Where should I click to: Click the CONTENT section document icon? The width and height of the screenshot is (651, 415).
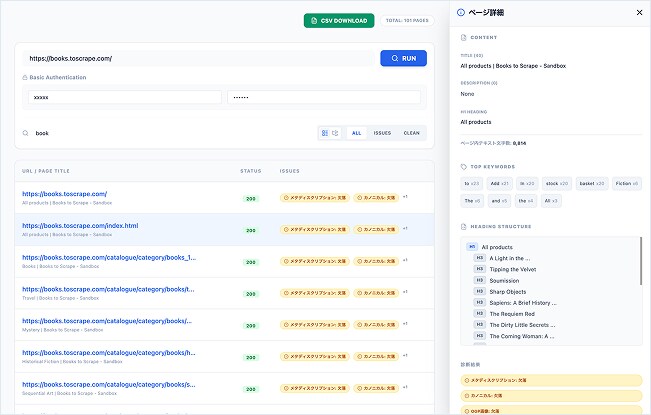point(463,37)
